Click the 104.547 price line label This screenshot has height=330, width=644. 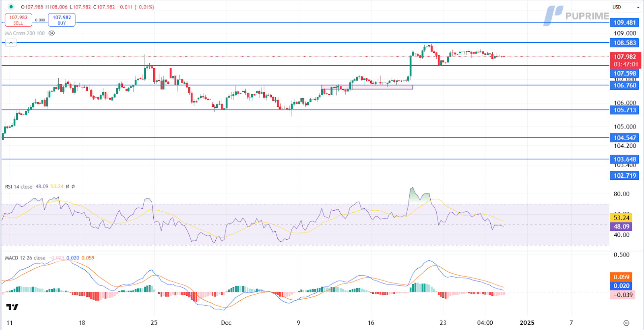click(624, 138)
